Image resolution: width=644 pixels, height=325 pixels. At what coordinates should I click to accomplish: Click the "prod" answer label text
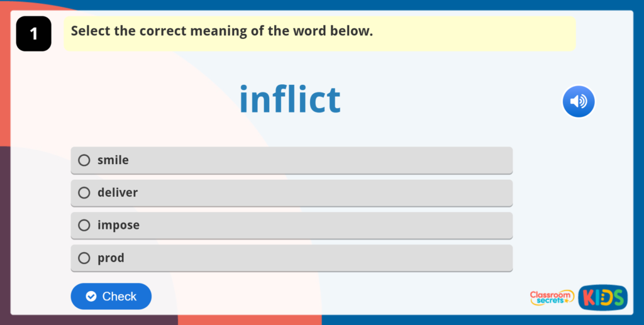tap(111, 258)
